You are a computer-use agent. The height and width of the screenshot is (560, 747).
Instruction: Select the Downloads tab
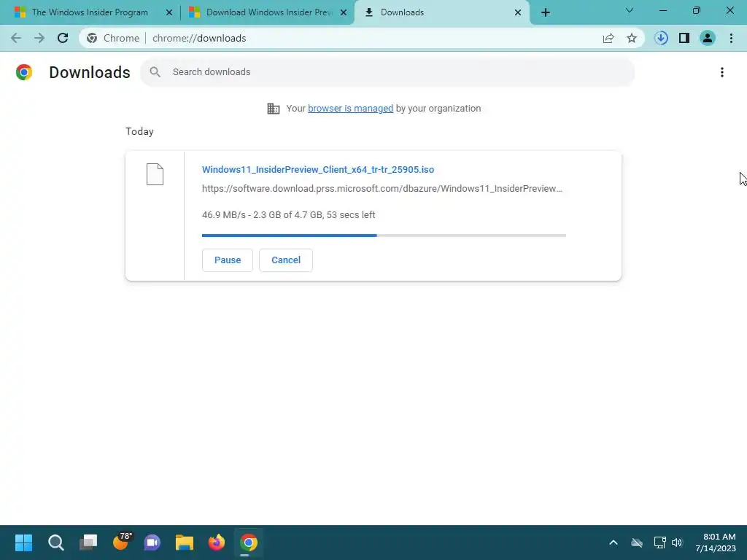tap(442, 12)
